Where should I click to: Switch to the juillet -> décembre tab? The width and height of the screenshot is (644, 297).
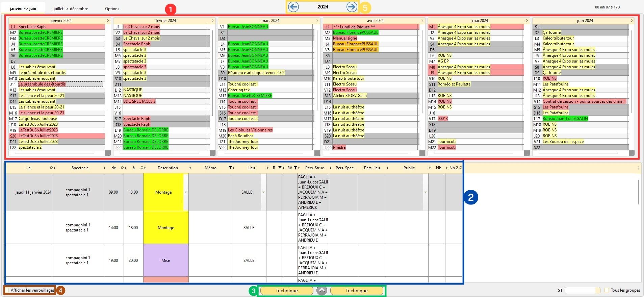coord(71,9)
